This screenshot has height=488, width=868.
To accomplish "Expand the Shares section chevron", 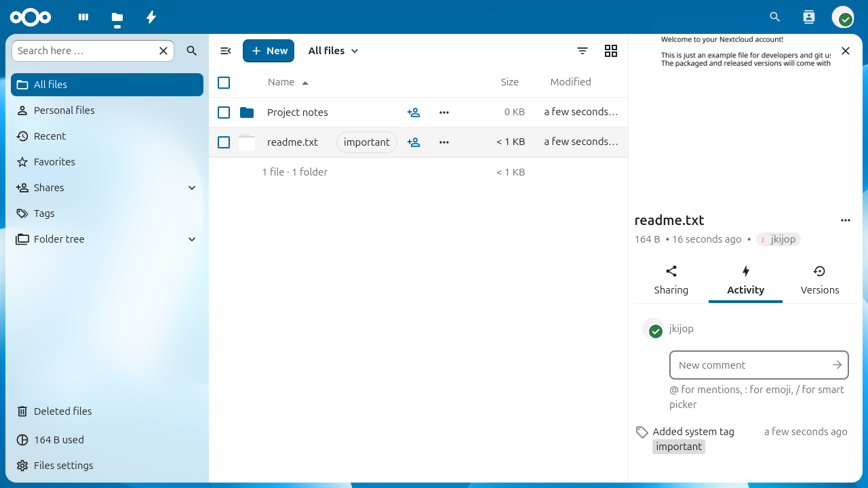I will tap(192, 188).
